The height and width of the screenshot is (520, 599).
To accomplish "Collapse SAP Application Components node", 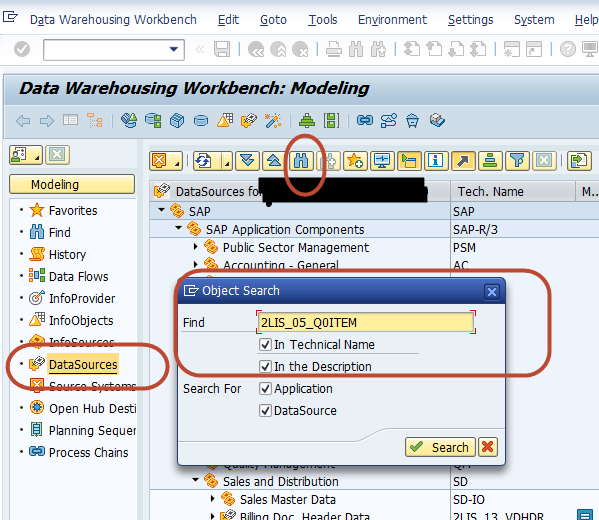I will [178, 228].
